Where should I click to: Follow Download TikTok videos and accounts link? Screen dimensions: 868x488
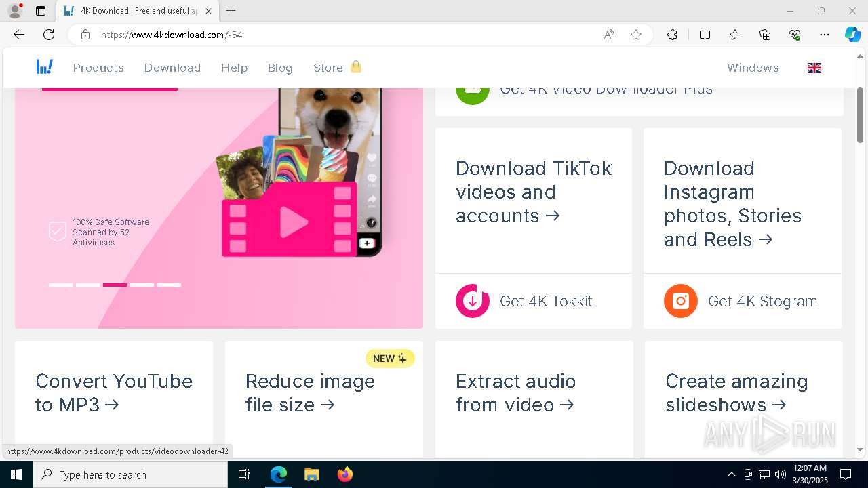pos(534,192)
